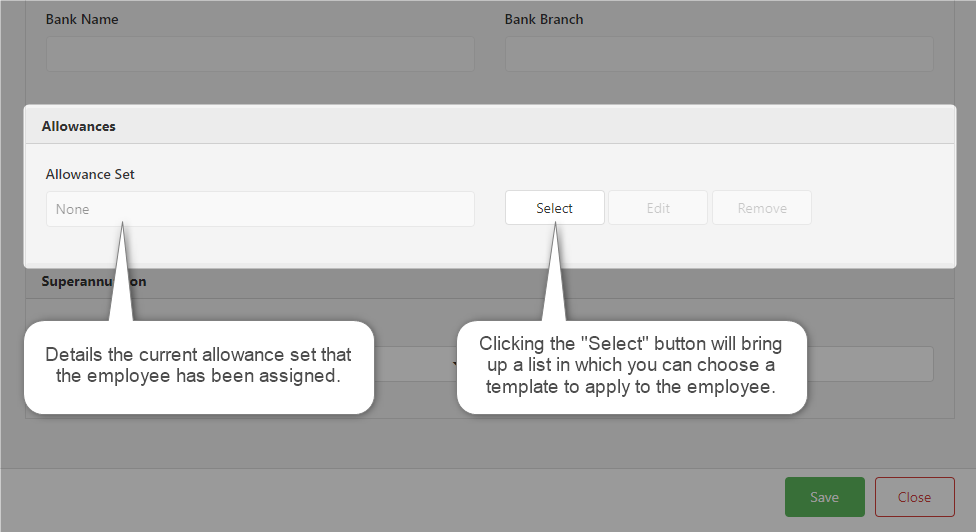The height and width of the screenshot is (532, 976).
Task: Hit the Remove allowance set button
Action: click(x=762, y=208)
